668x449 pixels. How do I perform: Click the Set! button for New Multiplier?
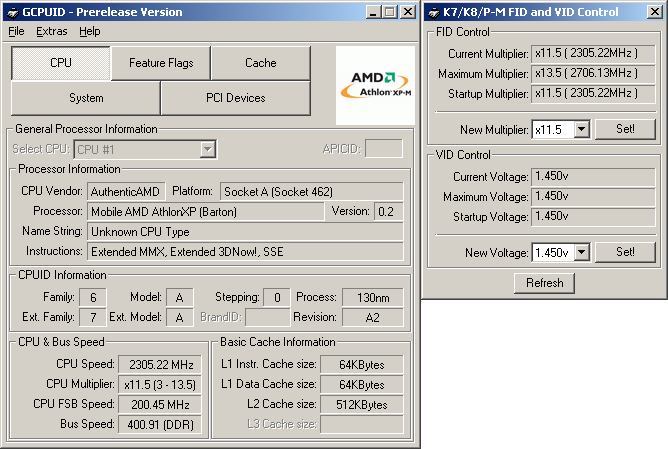tap(625, 129)
